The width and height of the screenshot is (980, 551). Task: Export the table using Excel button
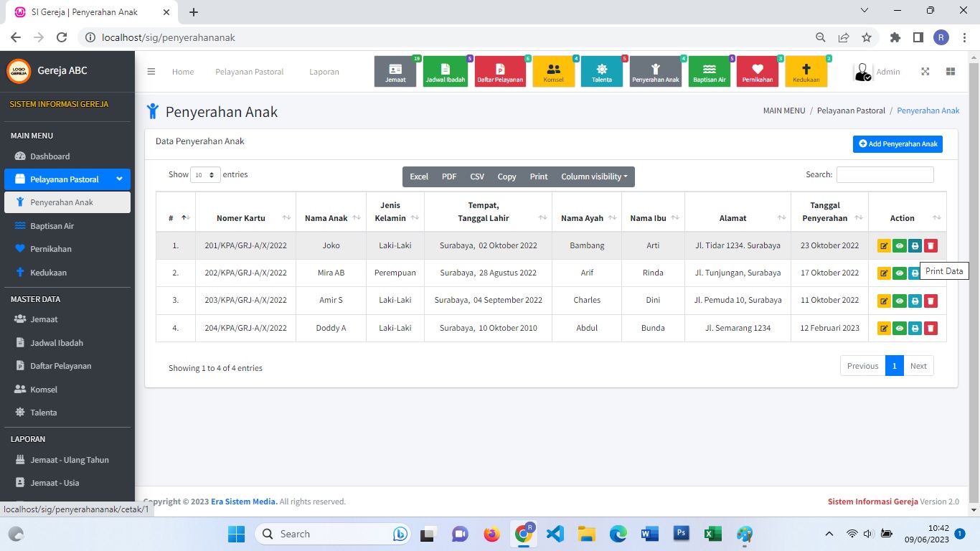pyautogui.click(x=419, y=176)
